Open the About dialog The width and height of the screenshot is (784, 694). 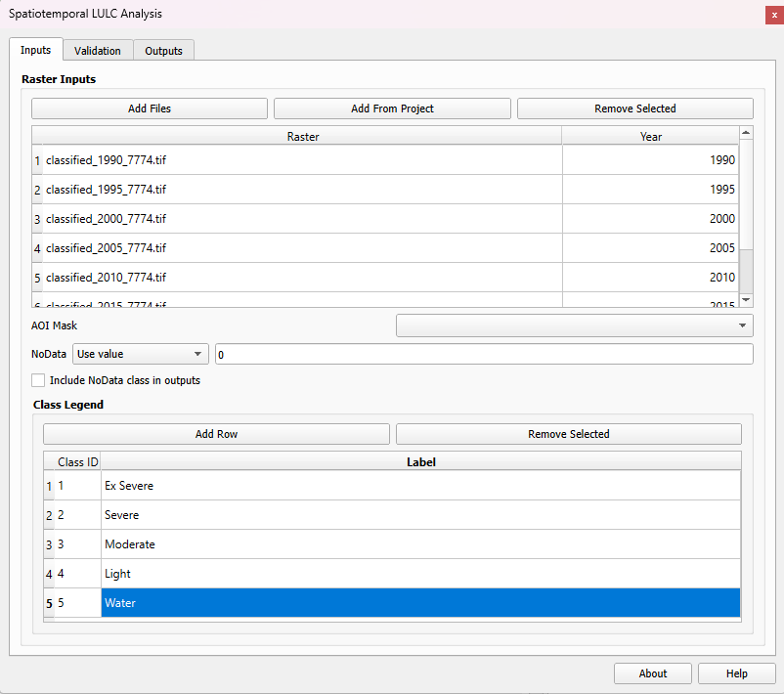(x=652, y=672)
